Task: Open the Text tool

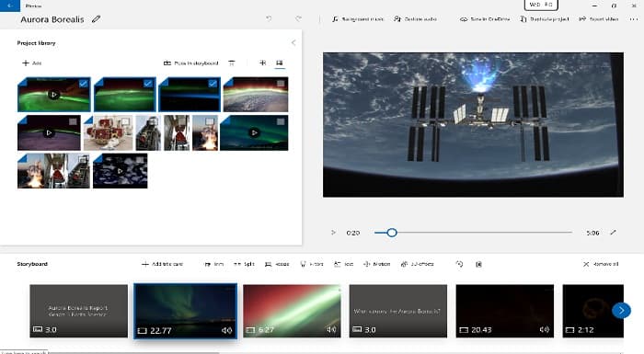Action: (x=343, y=264)
